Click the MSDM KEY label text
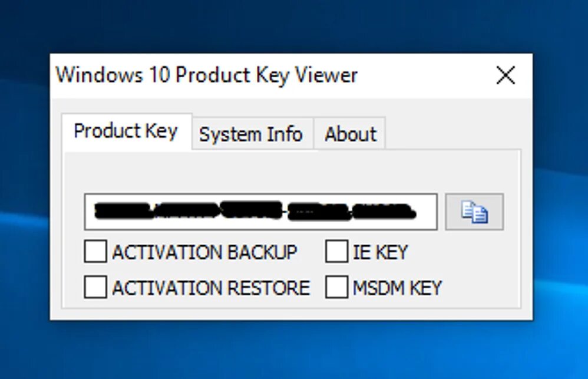 coord(397,288)
